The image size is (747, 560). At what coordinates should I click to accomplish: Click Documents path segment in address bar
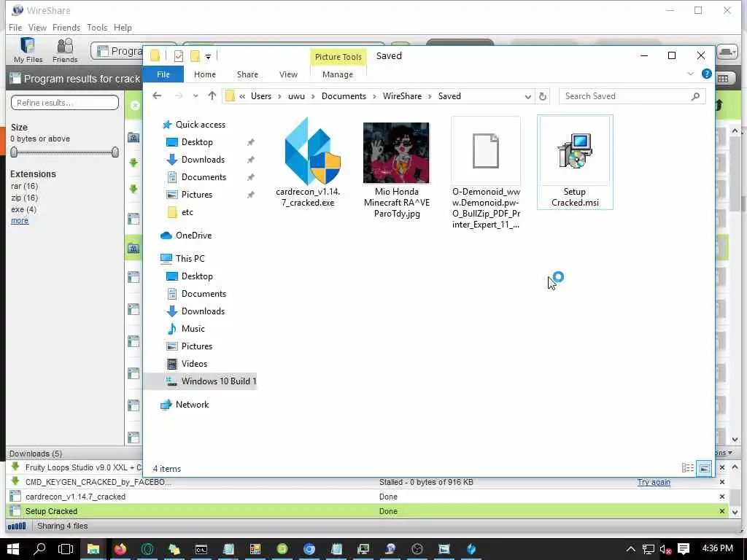344,96
